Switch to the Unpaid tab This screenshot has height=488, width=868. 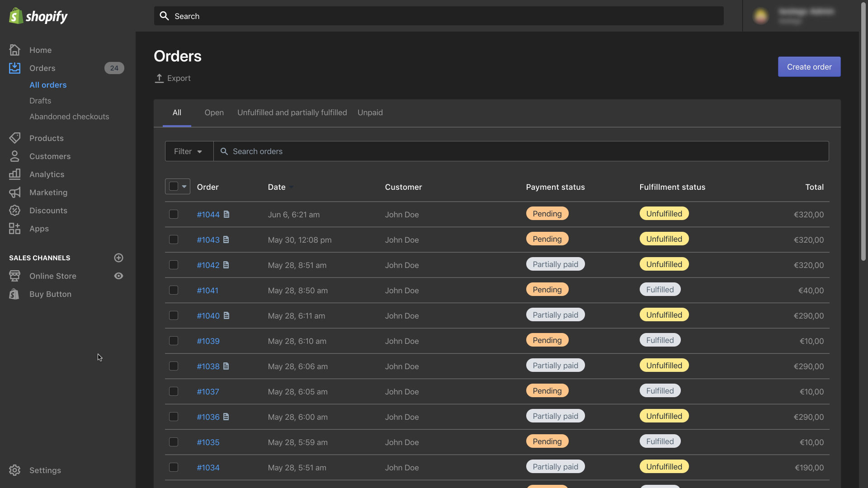[370, 113]
